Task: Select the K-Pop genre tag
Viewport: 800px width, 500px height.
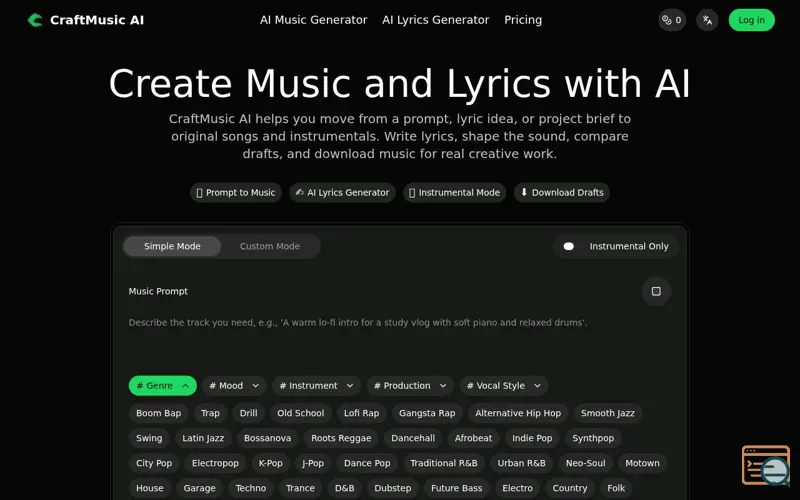Action: (x=270, y=463)
